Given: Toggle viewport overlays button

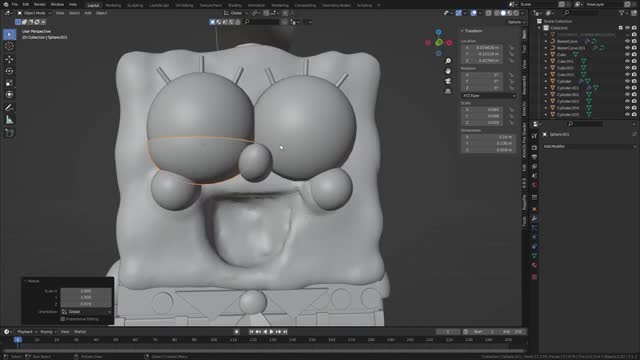Looking at the screenshot, I should pos(473,13).
